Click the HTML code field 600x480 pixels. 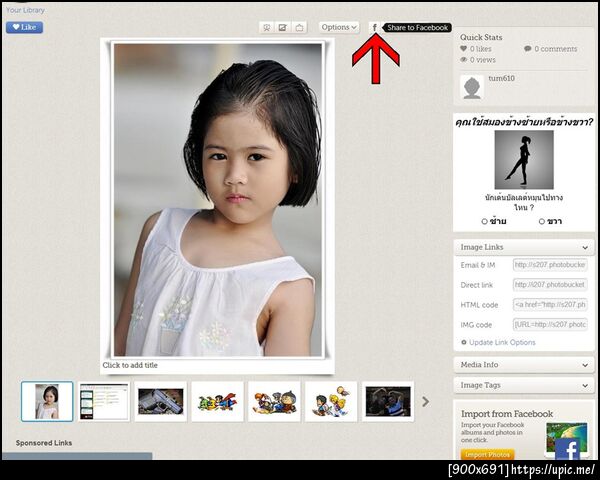(550, 305)
